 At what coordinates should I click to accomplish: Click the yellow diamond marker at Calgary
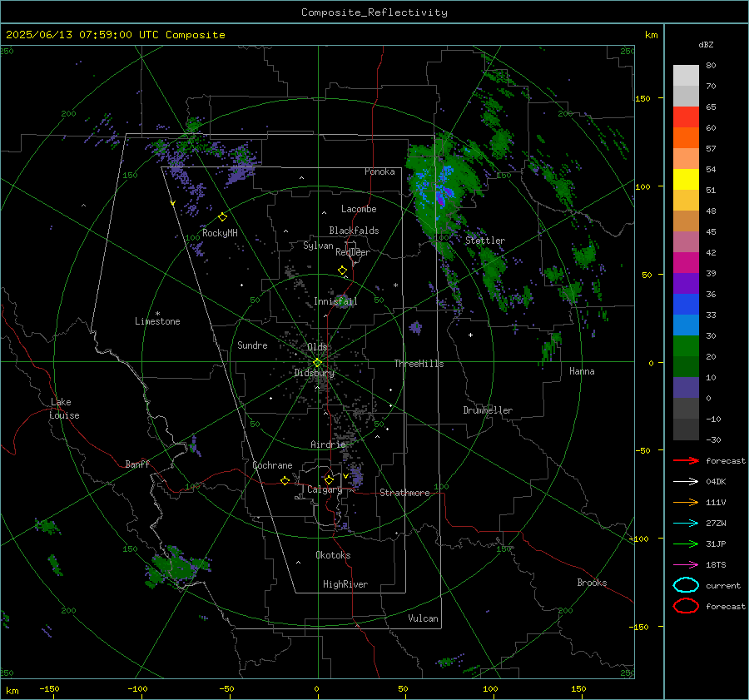coord(329,479)
